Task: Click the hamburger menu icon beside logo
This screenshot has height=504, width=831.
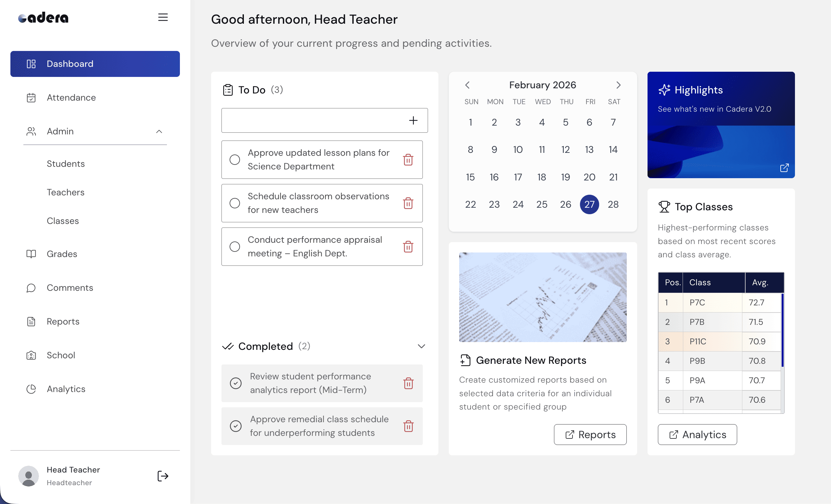Action: tap(163, 17)
